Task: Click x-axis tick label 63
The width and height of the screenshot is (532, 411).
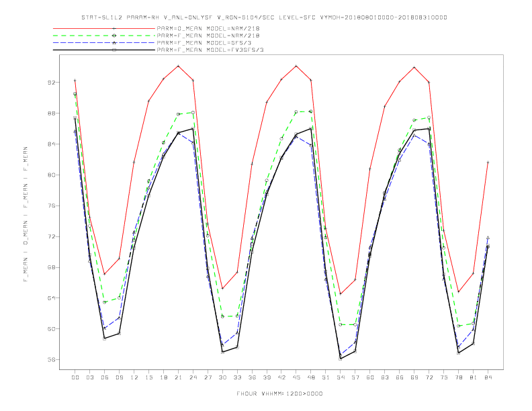Action: (385, 377)
